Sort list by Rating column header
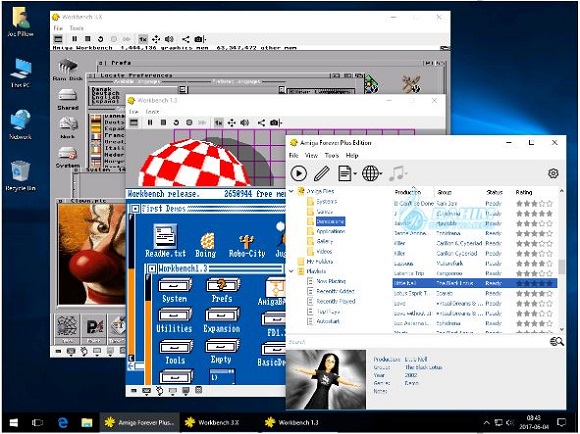The width and height of the screenshot is (580, 434). (524, 192)
